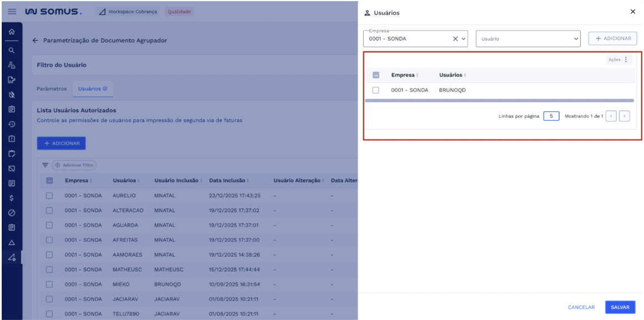Click the table filter lines icon
The image size is (644, 320).
(46, 165)
